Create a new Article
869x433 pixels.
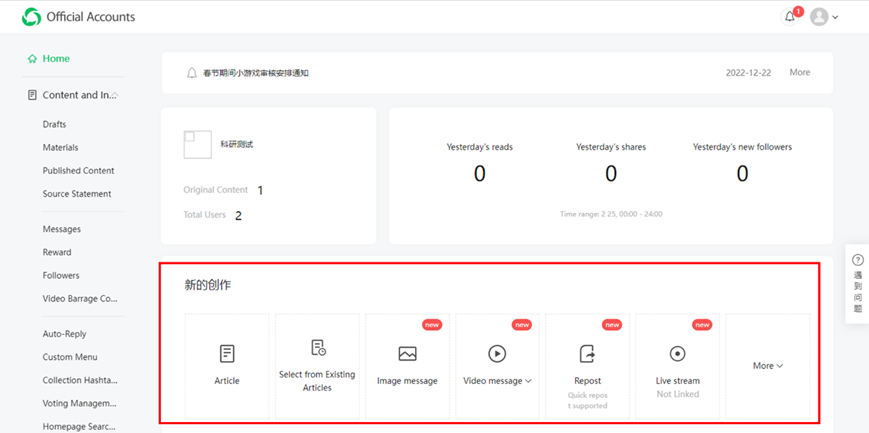(227, 365)
